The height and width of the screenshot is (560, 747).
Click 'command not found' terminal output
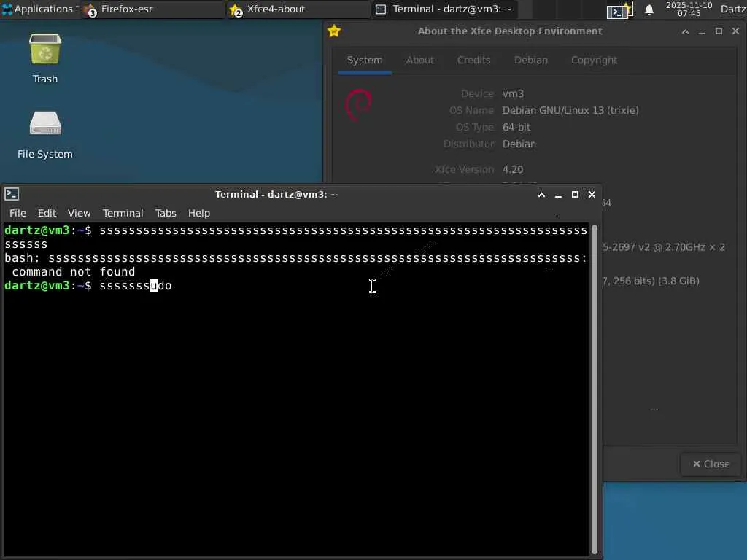coord(74,271)
